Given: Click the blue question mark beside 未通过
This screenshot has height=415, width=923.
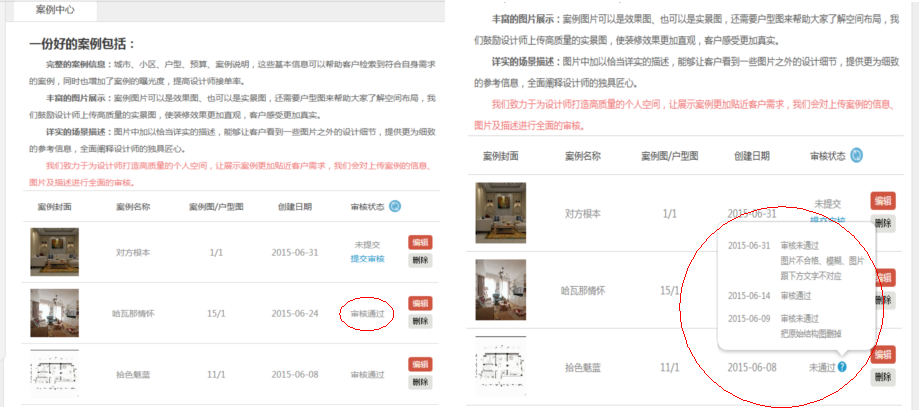Looking at the screenshot, I should click(x=843, y=367).
